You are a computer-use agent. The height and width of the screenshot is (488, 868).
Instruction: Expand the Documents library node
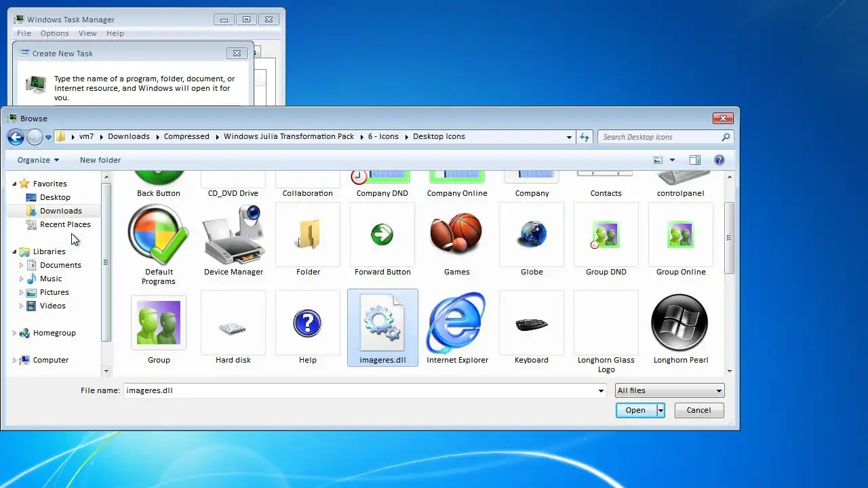click(x=21, y=265)
